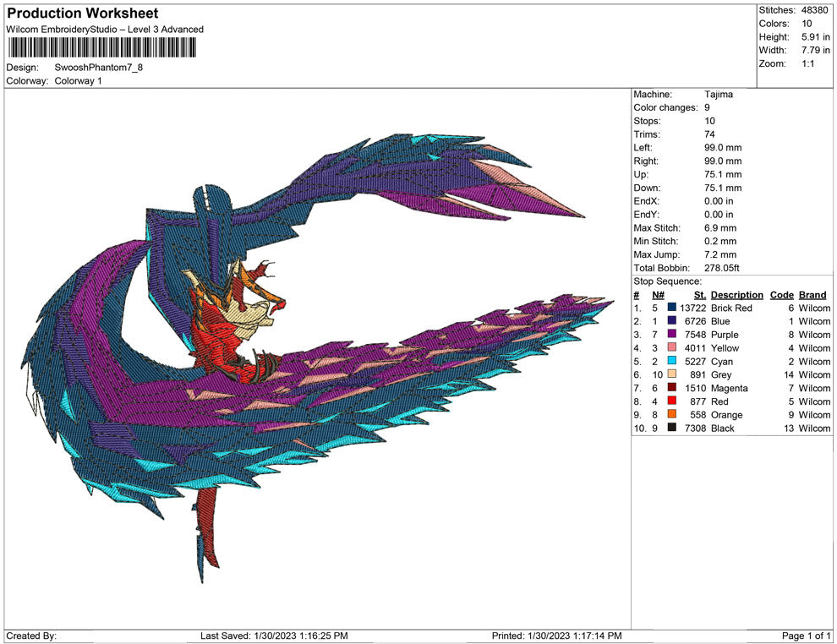
Task: Click the Color changes value 9
Action: [x=708, y=108]
